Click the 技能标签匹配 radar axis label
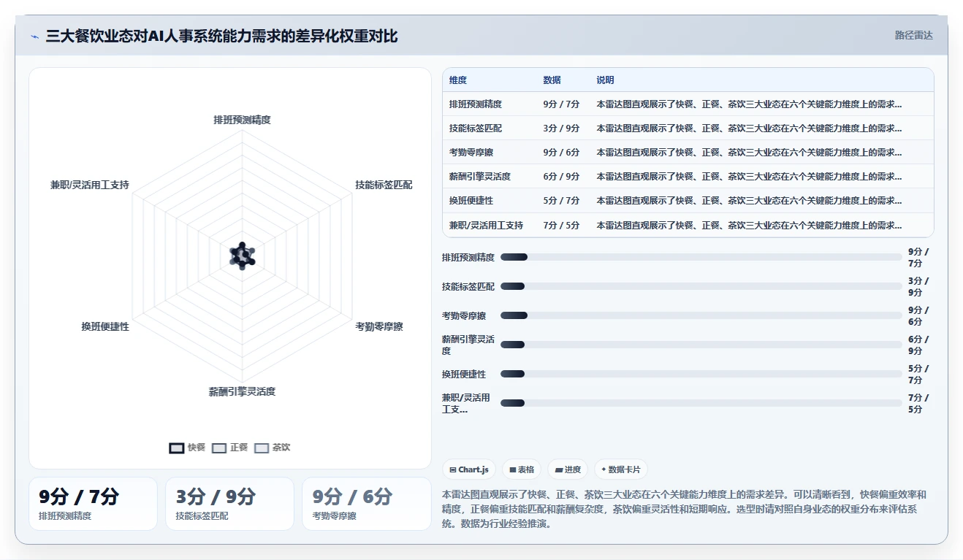 pos(384,185)
